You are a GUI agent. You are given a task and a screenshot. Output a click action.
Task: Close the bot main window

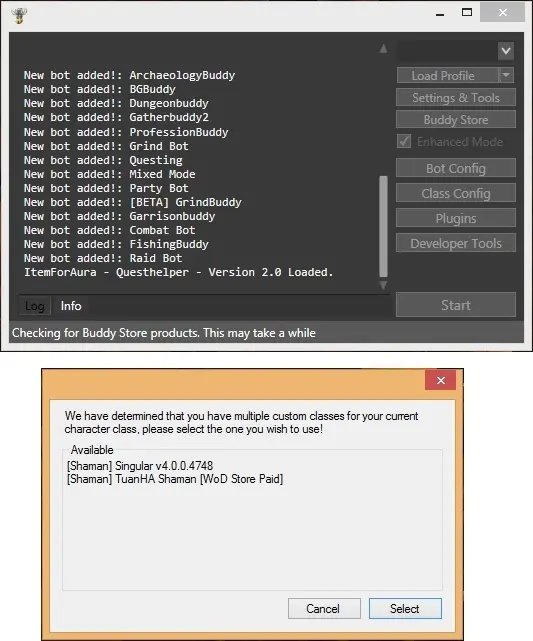click(502, 12)
